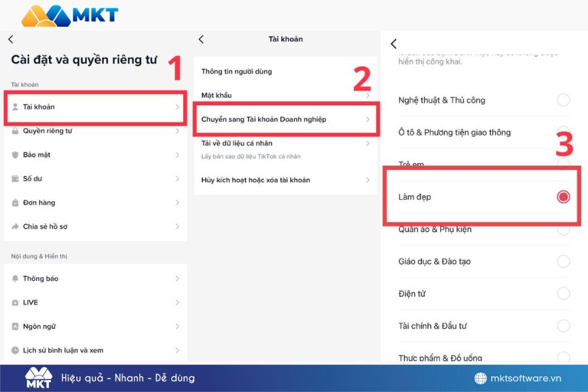Expand Lịch sử bình luận và xem chevron
The image size is (588, 392).
coord(177,350)
